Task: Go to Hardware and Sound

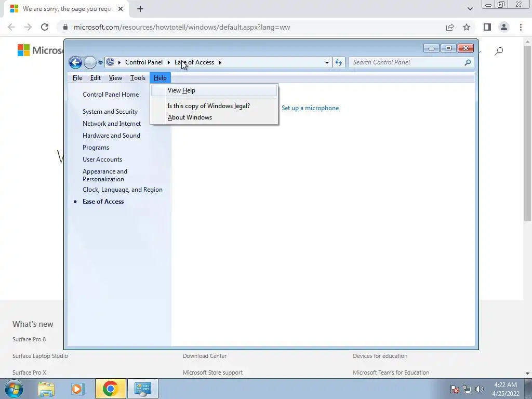Action: click(111, 136)
